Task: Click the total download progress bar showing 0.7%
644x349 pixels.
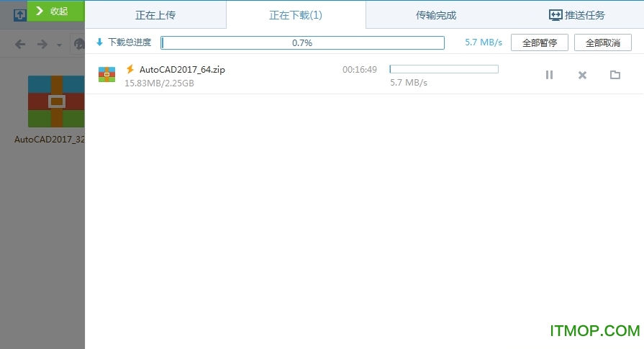Action: coord(303,42)
